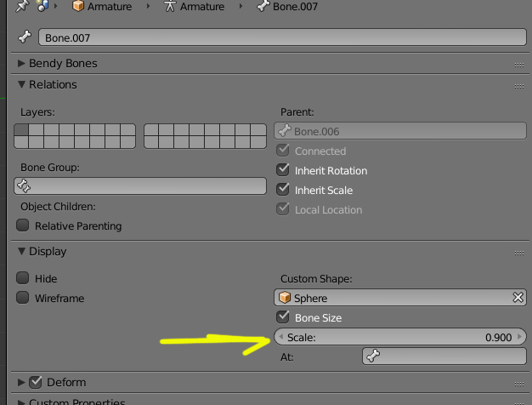Enable the Hide checkbox
Viewport: 532px width, 405px height.
click(23, 278)
